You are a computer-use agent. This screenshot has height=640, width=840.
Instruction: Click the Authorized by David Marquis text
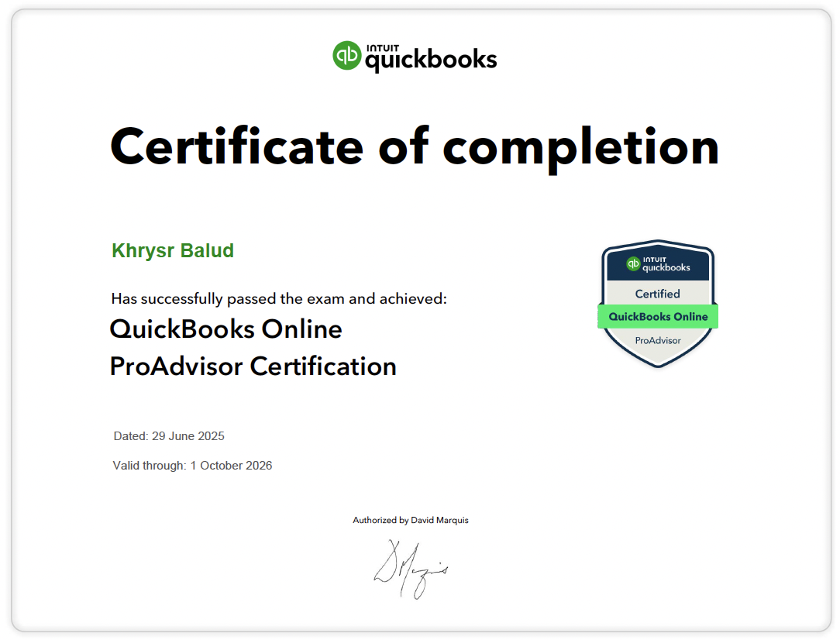coord(411,520)
